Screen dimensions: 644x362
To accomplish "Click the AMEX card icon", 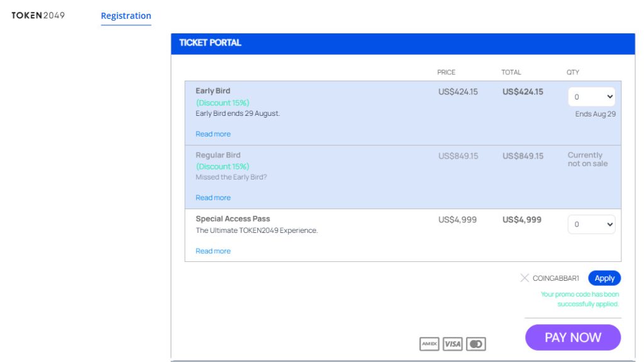I will 429,344.
